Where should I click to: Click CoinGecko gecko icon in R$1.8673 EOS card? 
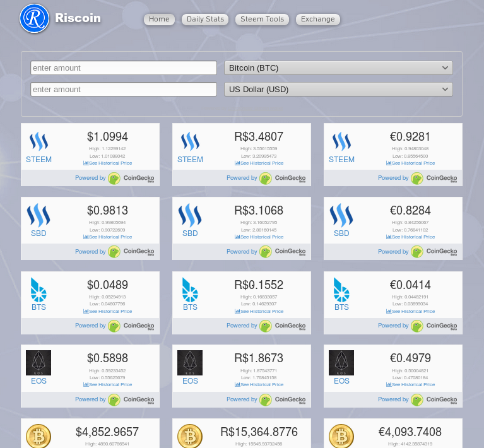[x=266, y=400]
